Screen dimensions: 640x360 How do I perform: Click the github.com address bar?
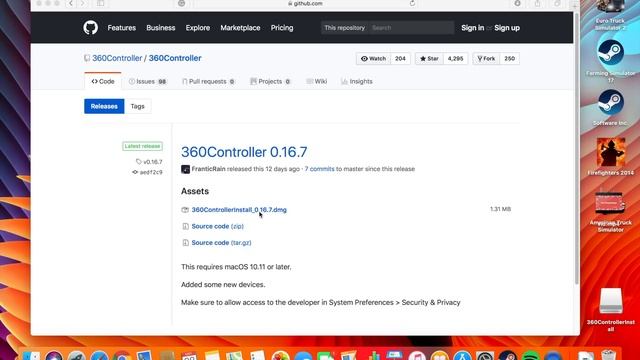pos(305,3)
